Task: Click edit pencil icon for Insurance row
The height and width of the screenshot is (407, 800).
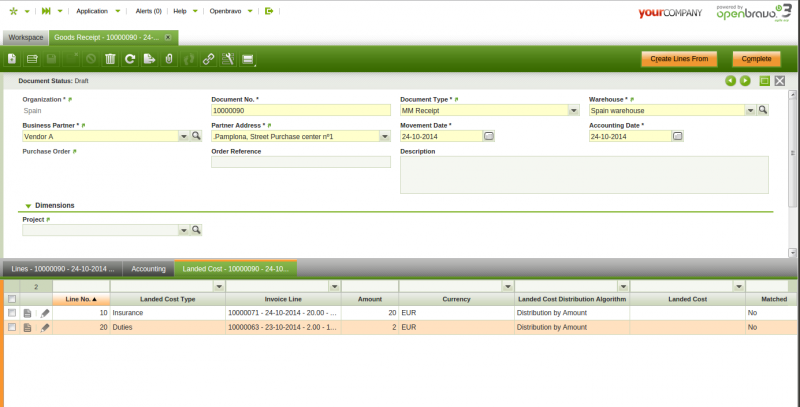Action: (45, 313)
